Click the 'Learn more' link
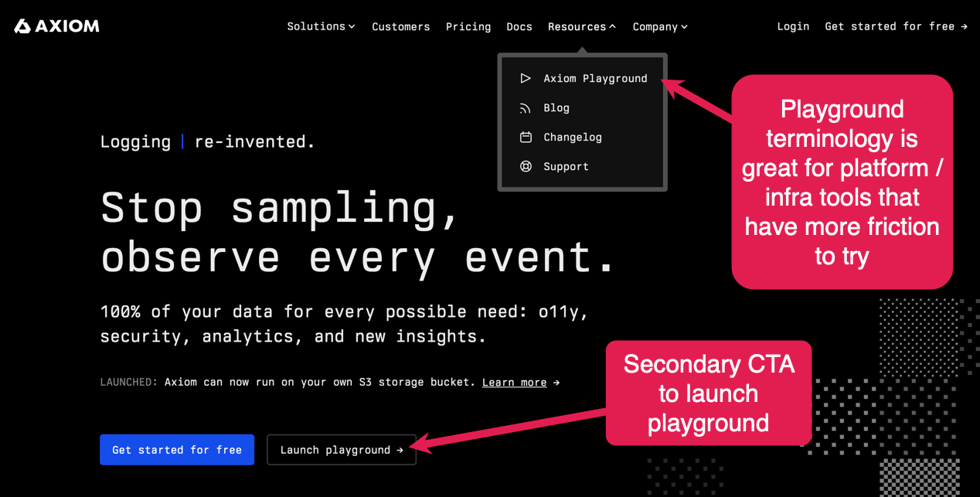The height and width of the screenshot is (497, 980). tap(514, 383)
